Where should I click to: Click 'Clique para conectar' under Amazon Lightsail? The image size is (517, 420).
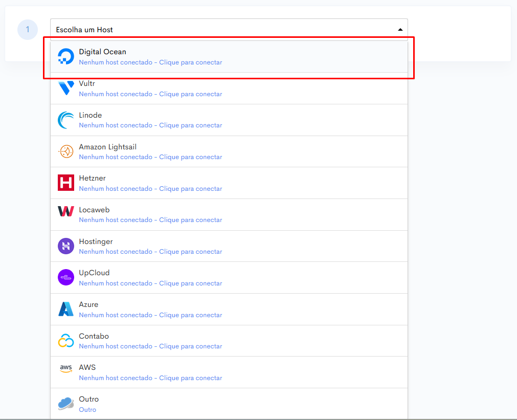pos(191,157)
